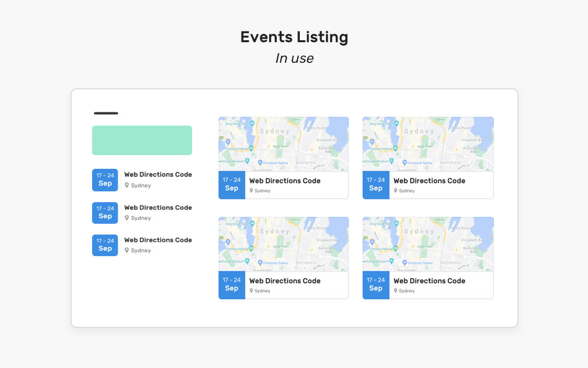
Task: Open the third sidebar Web Directions Code title
Action: pos(158,240)
